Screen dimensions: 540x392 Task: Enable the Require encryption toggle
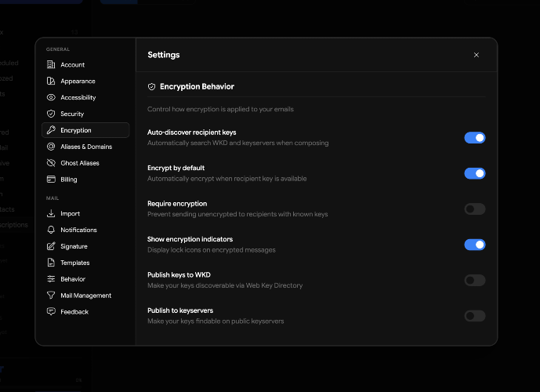pos(474,209)
